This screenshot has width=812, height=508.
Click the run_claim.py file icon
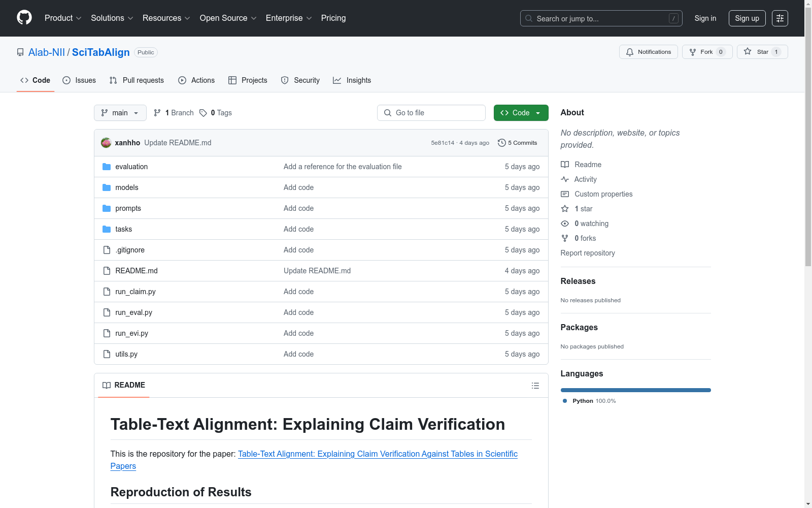click(107, 292)
